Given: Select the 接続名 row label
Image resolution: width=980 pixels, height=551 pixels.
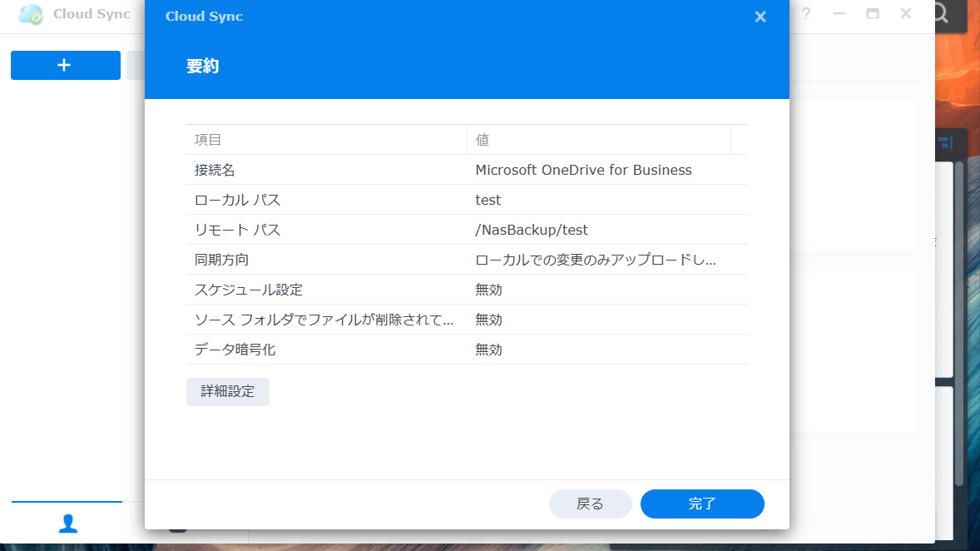Looking at the screenshot, I should [x=215, y=170].
